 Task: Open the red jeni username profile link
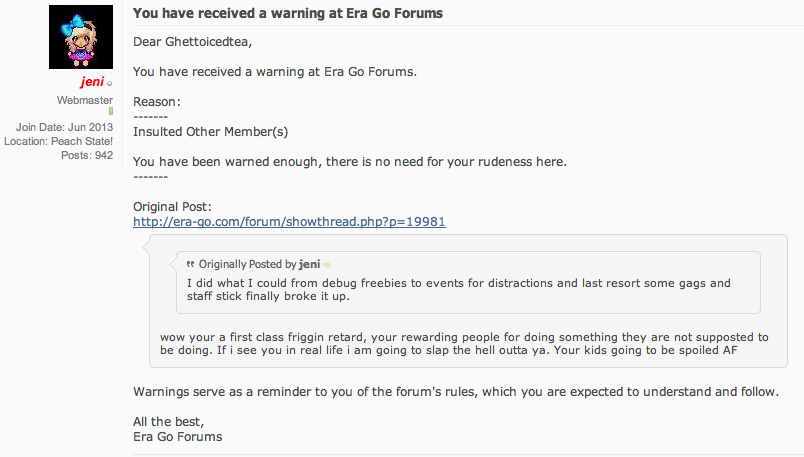pos(91,83)
